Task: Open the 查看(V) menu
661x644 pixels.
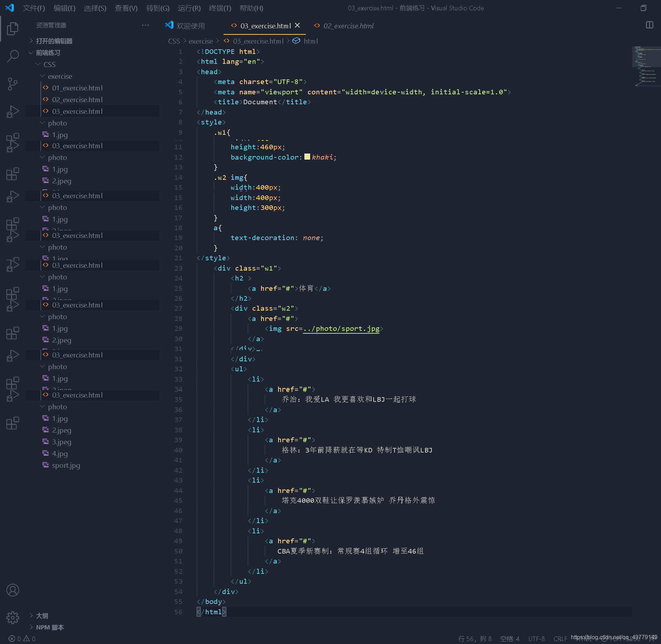Action: 126,8
